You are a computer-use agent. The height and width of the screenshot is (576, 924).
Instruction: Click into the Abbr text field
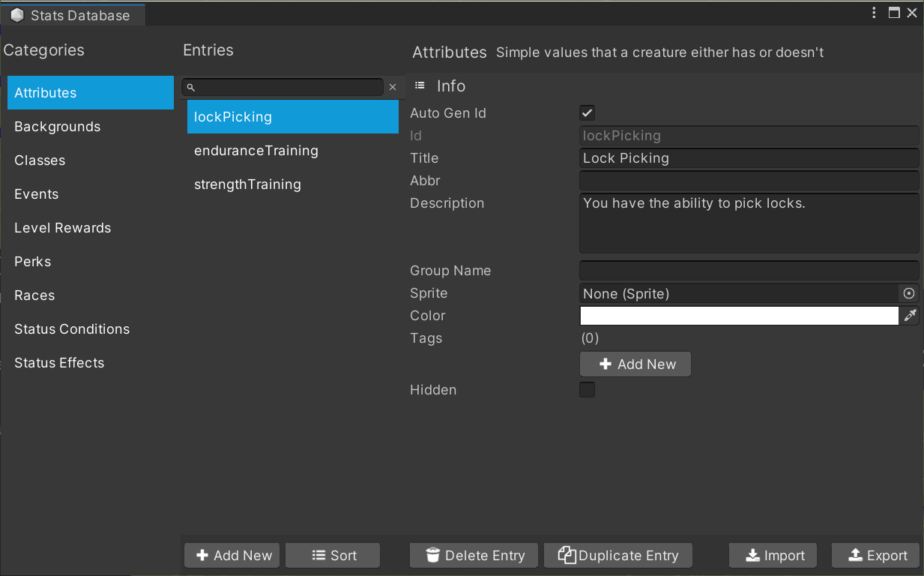click(749, 181)
